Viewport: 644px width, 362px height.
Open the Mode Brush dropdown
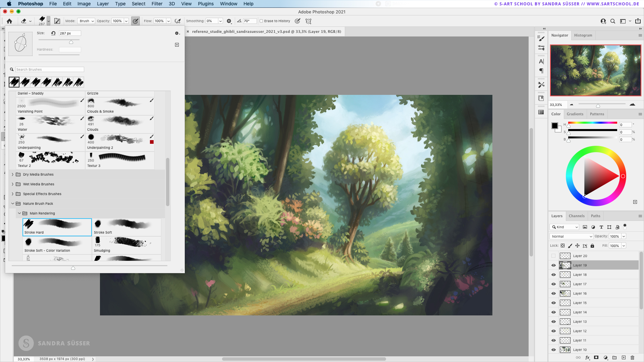86,21
